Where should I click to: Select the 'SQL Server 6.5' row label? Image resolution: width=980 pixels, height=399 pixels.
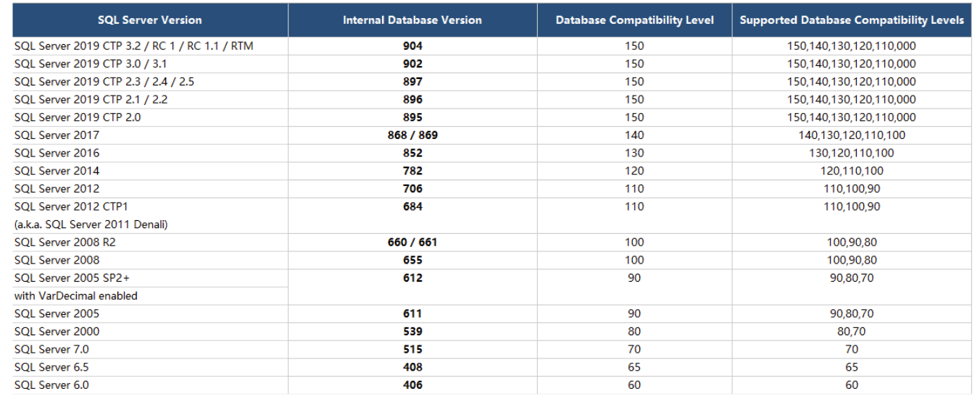[x=51, y=367]
